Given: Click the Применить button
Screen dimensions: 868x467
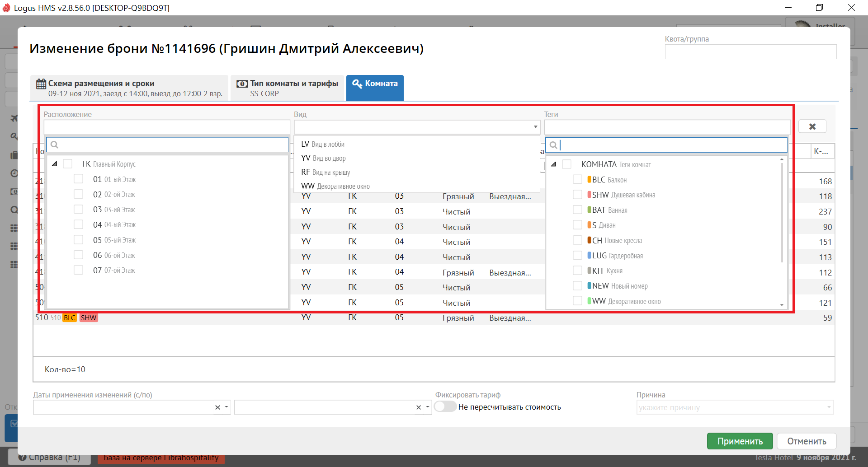Looking at the screenshot, I should pyautogui.click(x=740, y=441).
